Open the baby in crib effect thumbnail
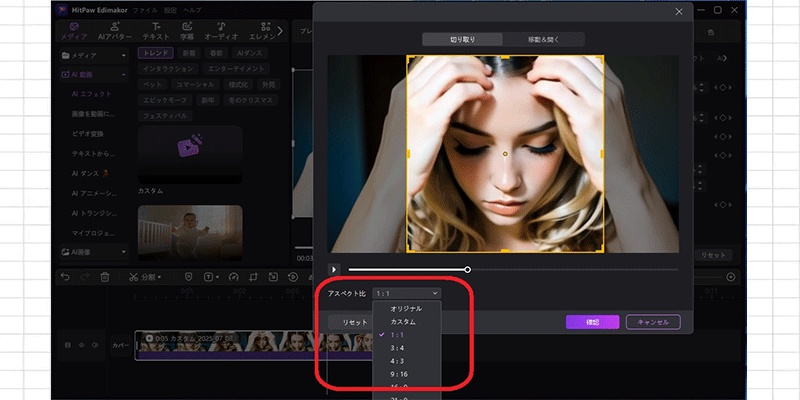This screenshot has width=800, height=400. click(x=190, y=233)
